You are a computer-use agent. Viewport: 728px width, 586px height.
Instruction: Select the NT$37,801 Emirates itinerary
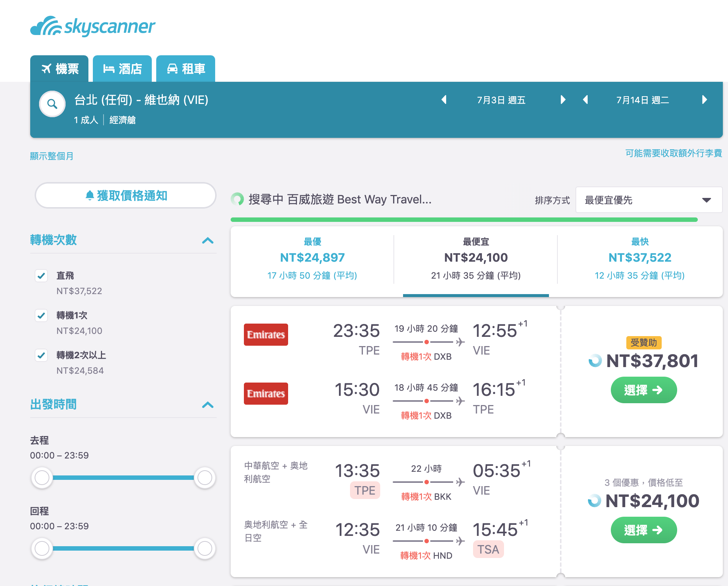[x=644, y=390]
